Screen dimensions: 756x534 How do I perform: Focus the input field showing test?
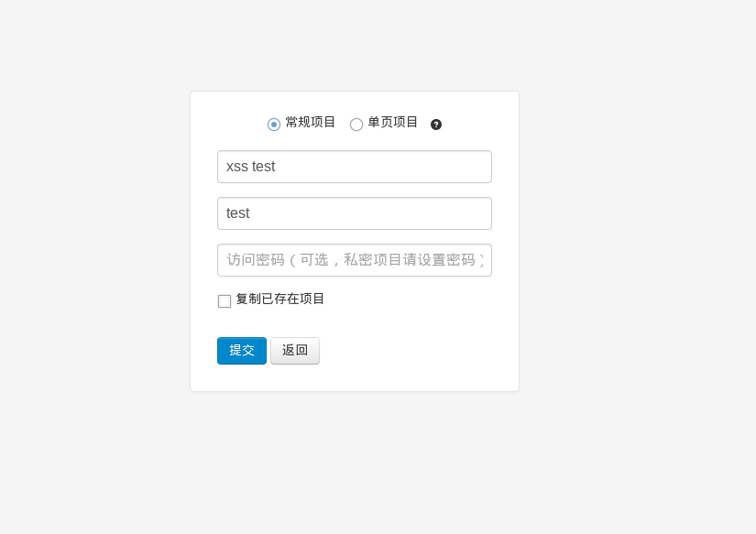pyautogui.click(x=354, y=213)
